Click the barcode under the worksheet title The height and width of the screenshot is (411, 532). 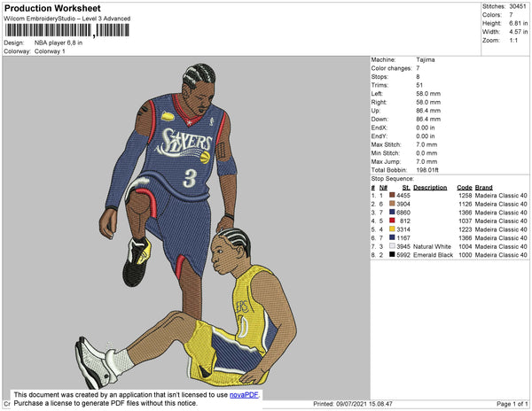[67, 30]
